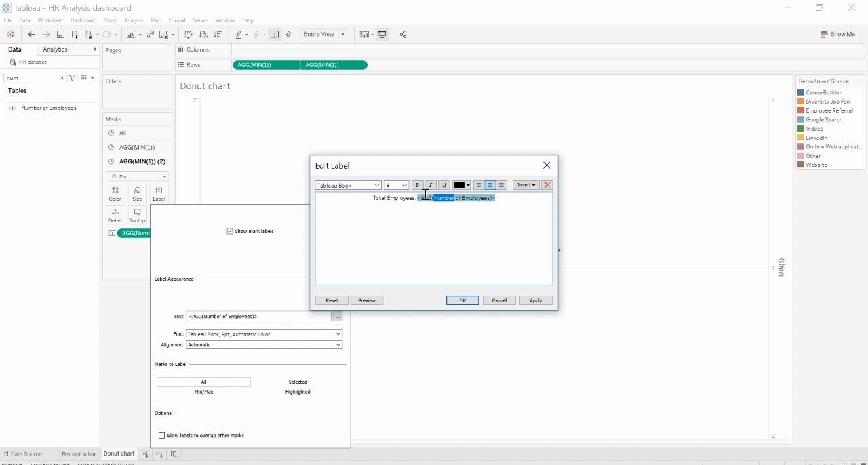The image size is (868, 465).
Task: Click the Duplicate sheet icon
Action: tap(150, 34)
